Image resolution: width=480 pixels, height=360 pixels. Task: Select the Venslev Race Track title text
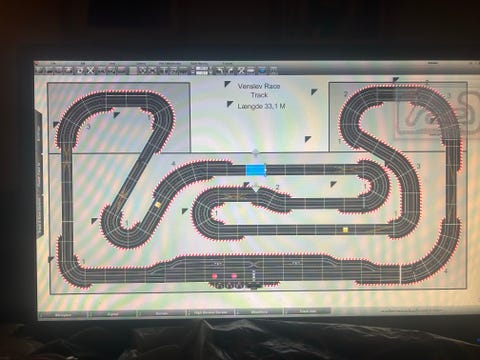[x=259, y=90]
